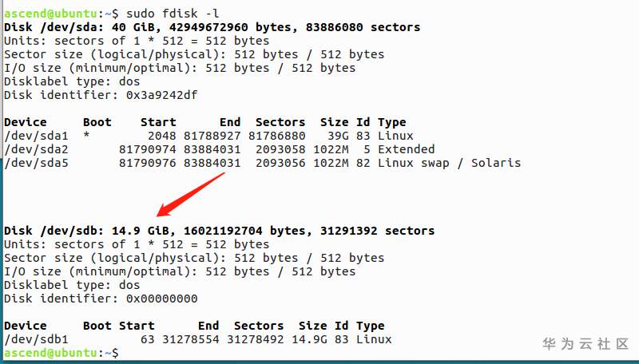Click the /dev/sda1 device entry
Viewport: 639px width, 364px height.
36,136
